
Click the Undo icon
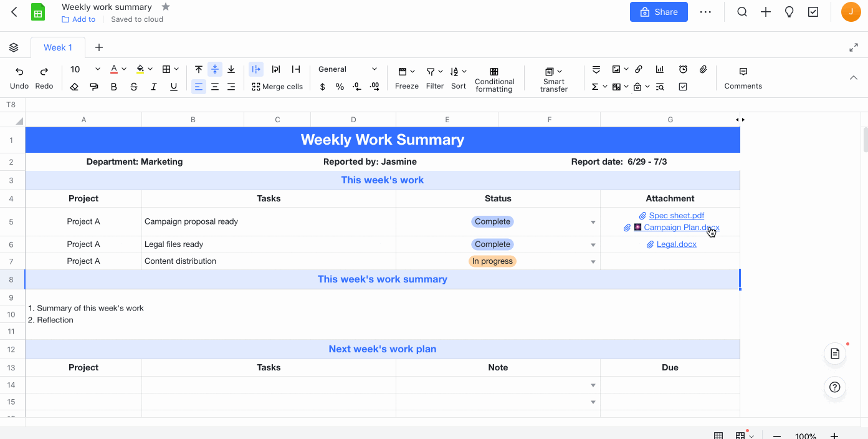[x=19, y=71]
